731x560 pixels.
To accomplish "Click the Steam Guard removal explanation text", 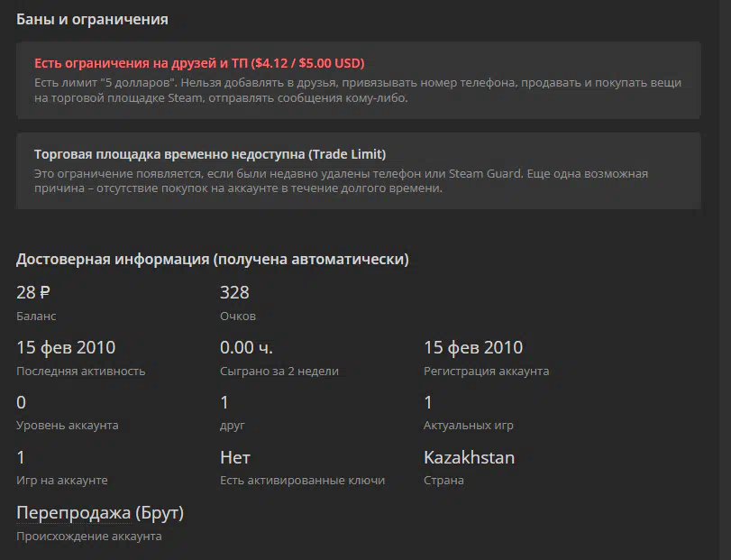I will (x=341, y=180).
